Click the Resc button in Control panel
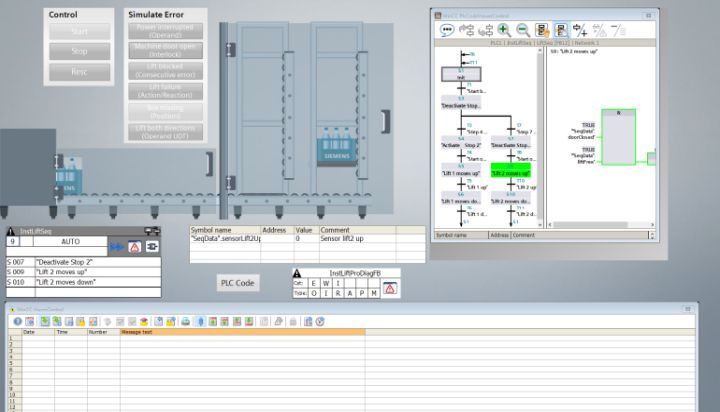720x412 pixels. (x=79, y=72)
